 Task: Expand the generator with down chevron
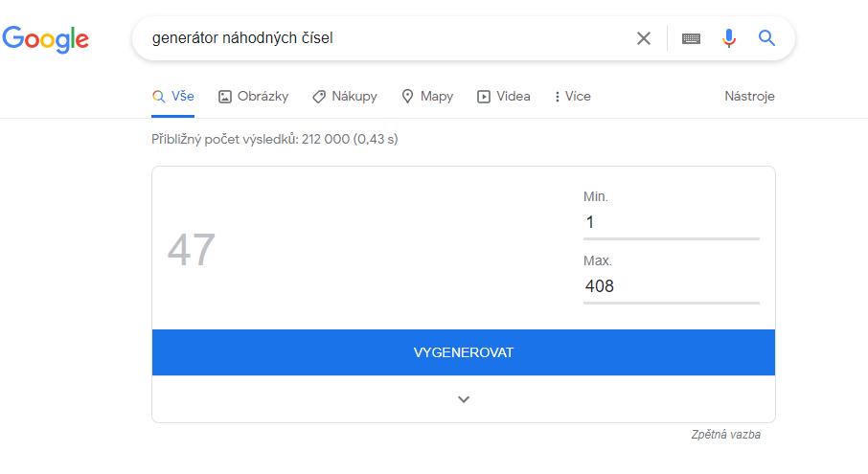click(x=464, y=399)
